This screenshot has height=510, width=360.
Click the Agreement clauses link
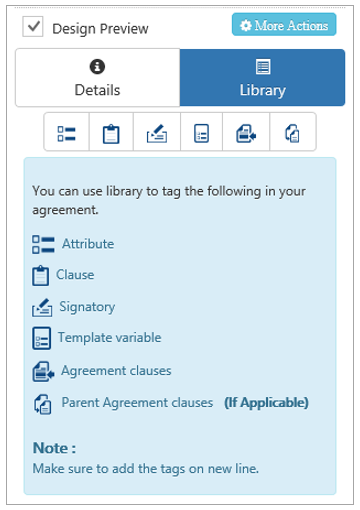(116, 371)
